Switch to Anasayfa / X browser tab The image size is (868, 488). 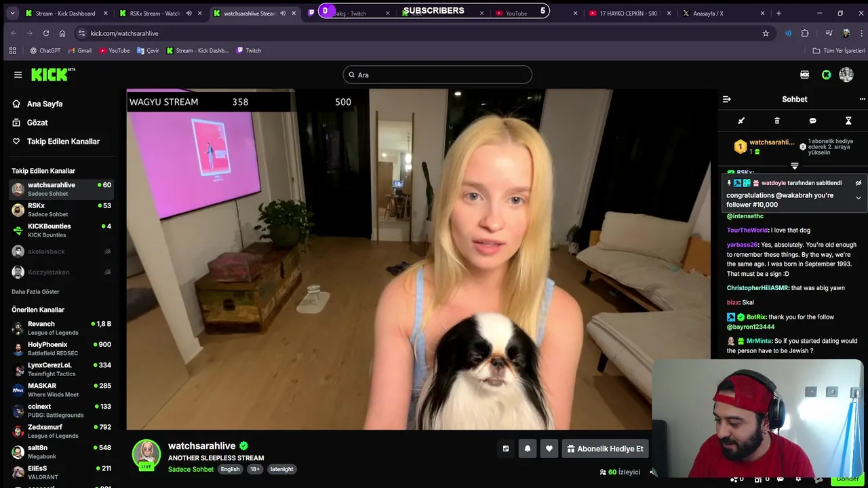coord(717,13)
